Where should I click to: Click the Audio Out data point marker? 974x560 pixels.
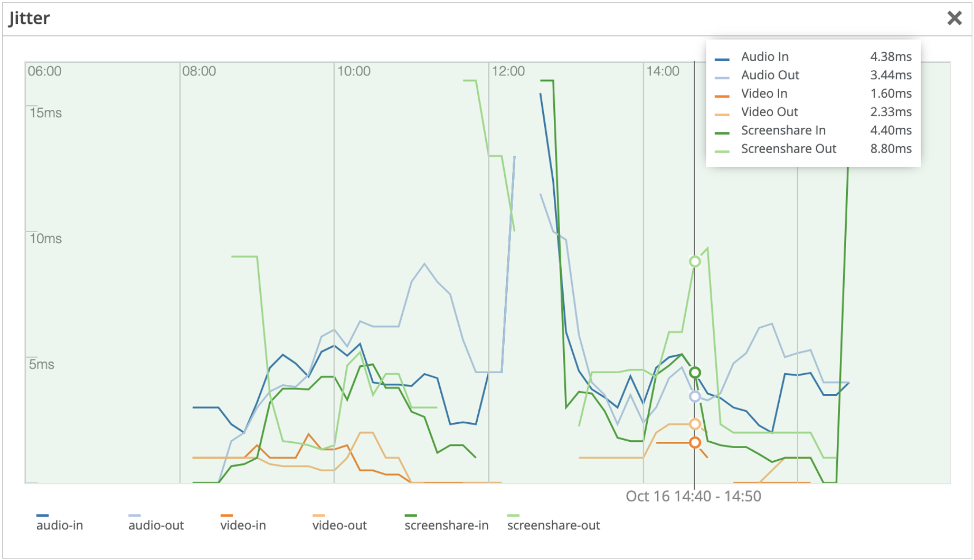tap(695, 396)
